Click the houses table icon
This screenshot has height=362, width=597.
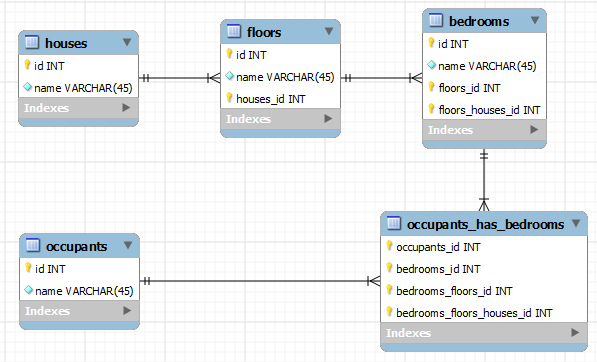coord(32,42)
